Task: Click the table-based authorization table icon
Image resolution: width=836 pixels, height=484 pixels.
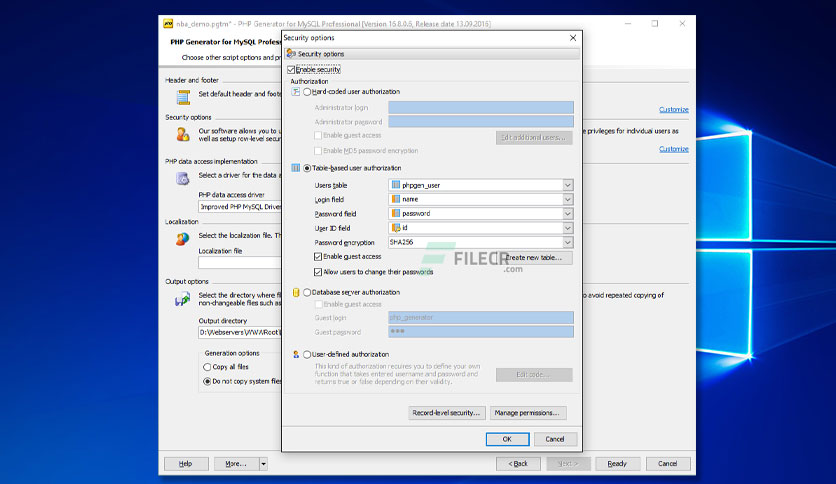Action: [x=295, y=168]
